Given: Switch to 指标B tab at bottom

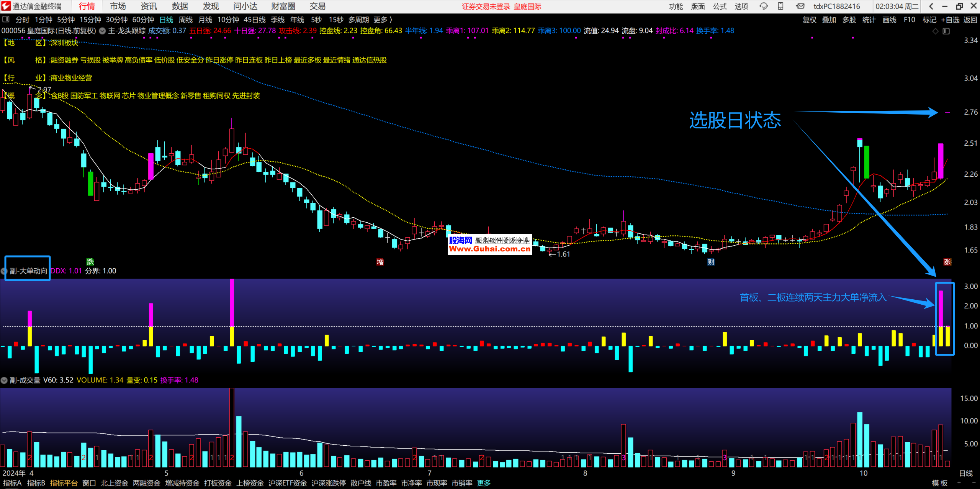Looking at the screenshot, I should click(x=36, y=483).
